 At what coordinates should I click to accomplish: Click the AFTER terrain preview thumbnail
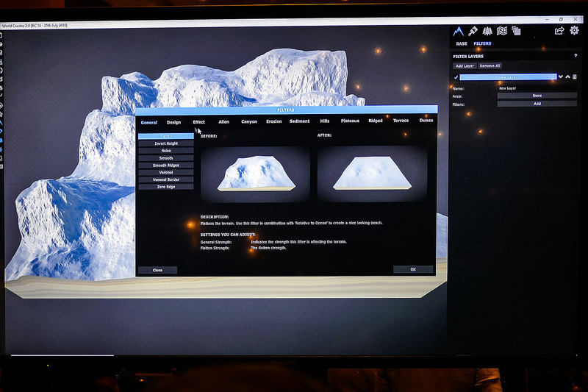(x=372, y=173)
